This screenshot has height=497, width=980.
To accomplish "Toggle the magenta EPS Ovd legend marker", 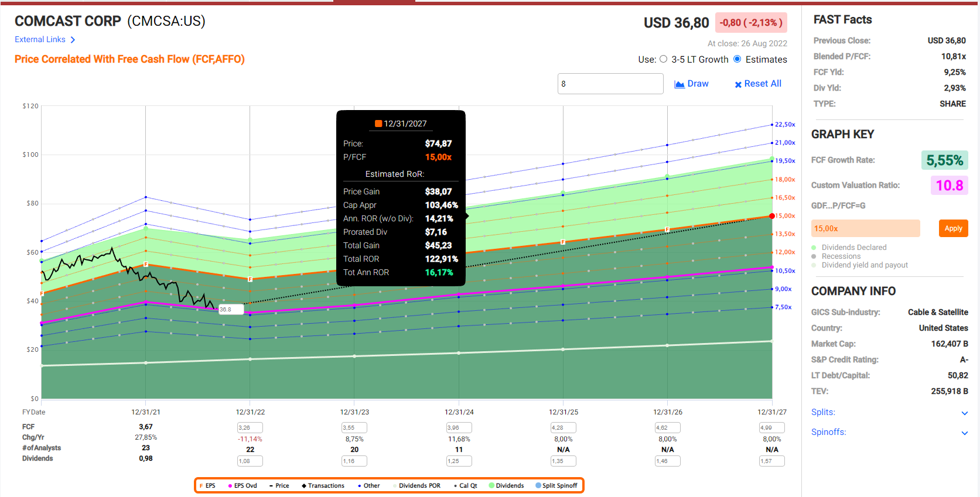I will coord(230,486).
